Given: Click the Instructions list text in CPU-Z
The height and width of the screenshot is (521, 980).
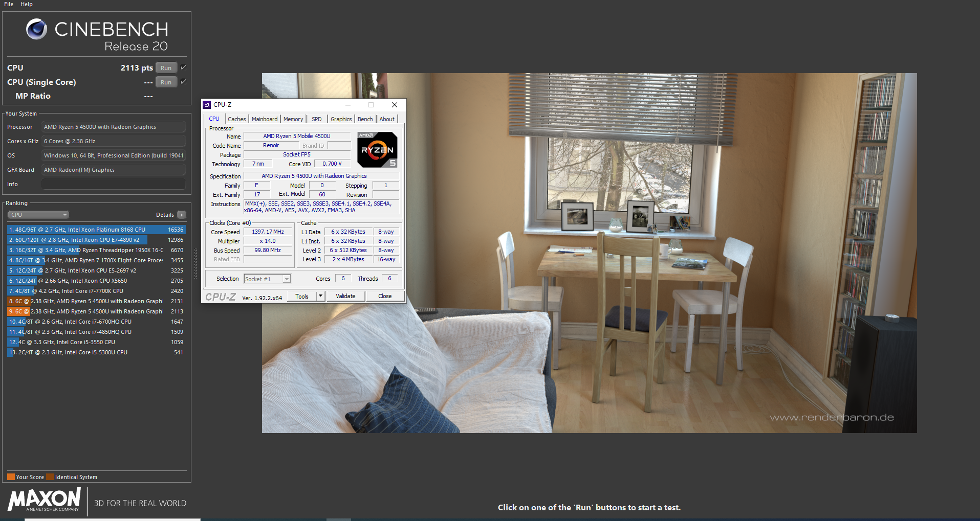Looking at the screenshot, I should click(321, 207).
